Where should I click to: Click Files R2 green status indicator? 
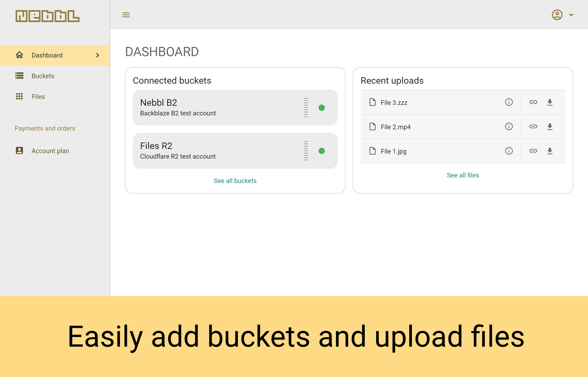coord(322,151)
